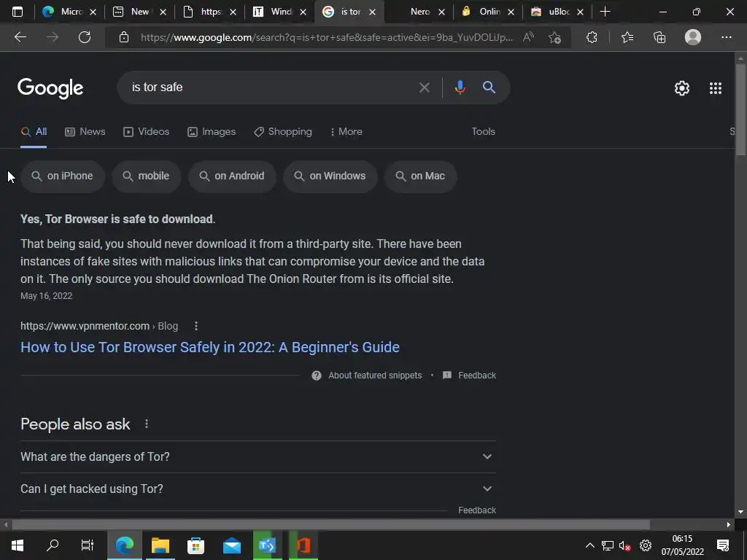Refine search with on iPhone chip
747x560 pixels.
pyautogui.click(x=63, y=176)
